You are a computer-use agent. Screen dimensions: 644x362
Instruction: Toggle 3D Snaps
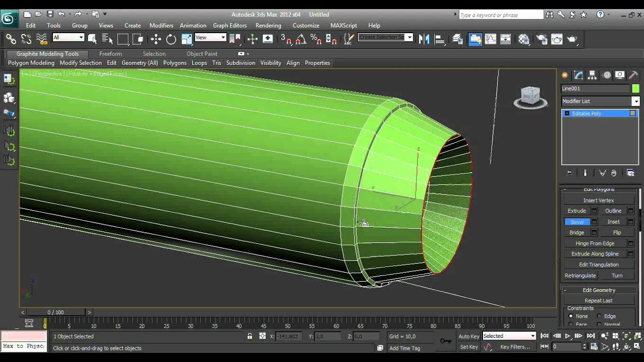(x=286, y=39)
